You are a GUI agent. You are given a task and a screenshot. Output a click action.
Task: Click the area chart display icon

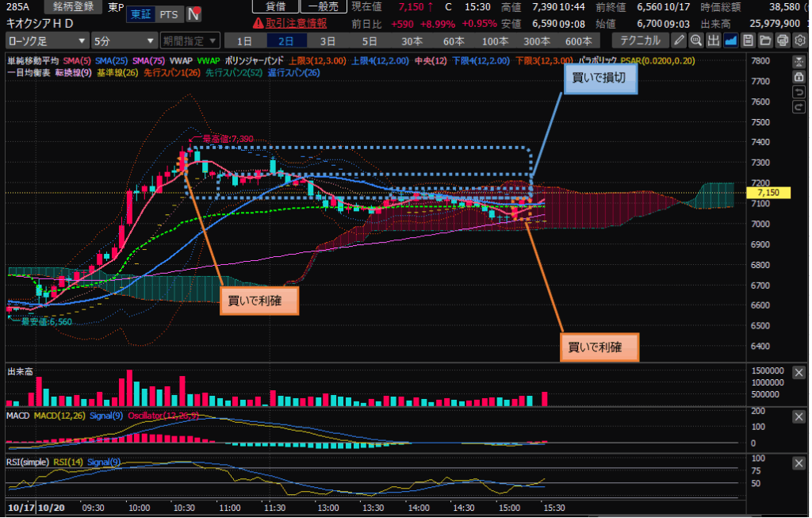pos(731,40)
